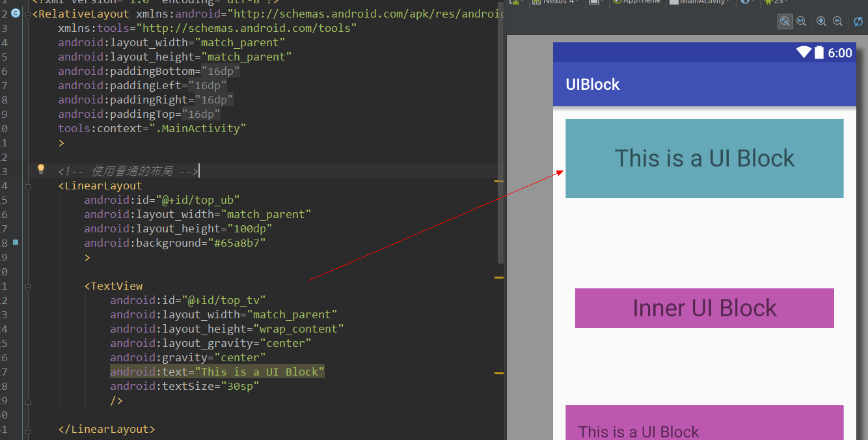
Task: Click the android:paddingBottom="16dp" line
Action: point(149,71)
